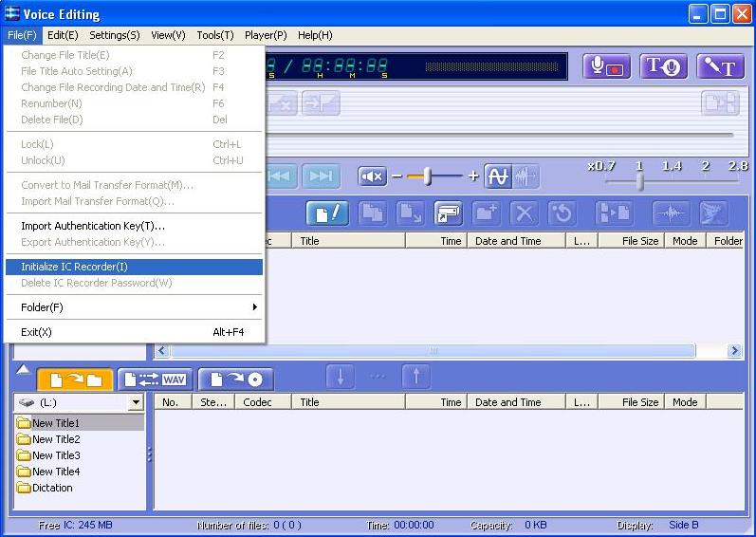
Task: Expand the Folder(F) submenu arrow
Action: [x=254, y=307]
